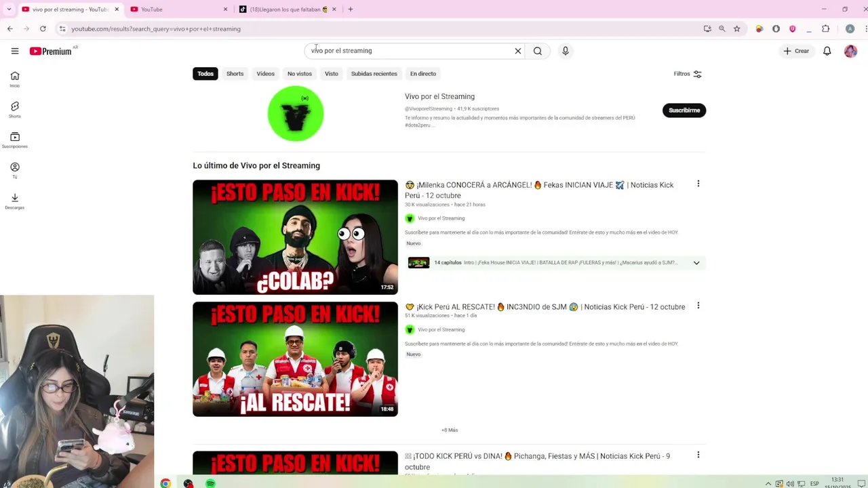868x488 pixels.
Task: Open the browser tab search dropdown
Action: click(9, 9)
